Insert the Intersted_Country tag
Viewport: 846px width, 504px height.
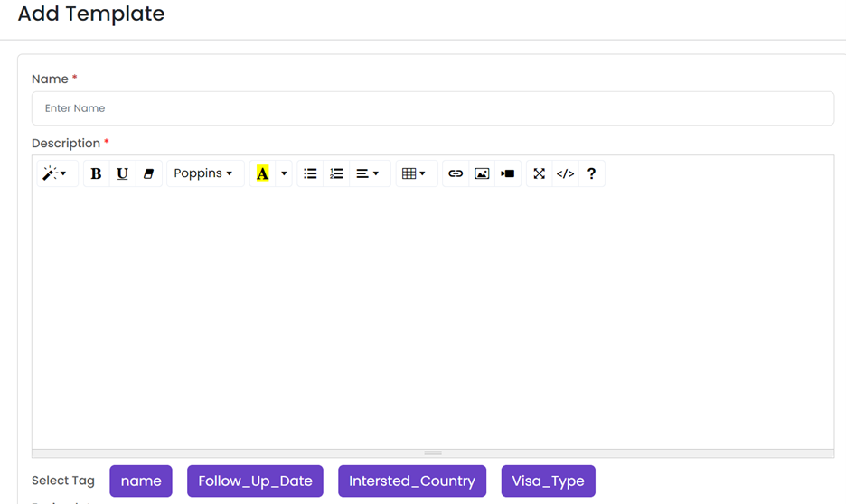[x=412, y=481]
